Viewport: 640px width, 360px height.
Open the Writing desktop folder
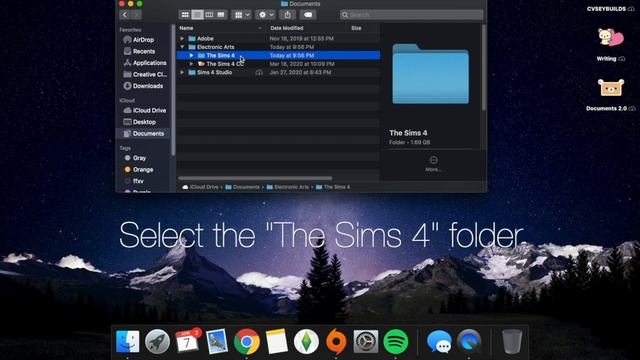pos(611,44)
